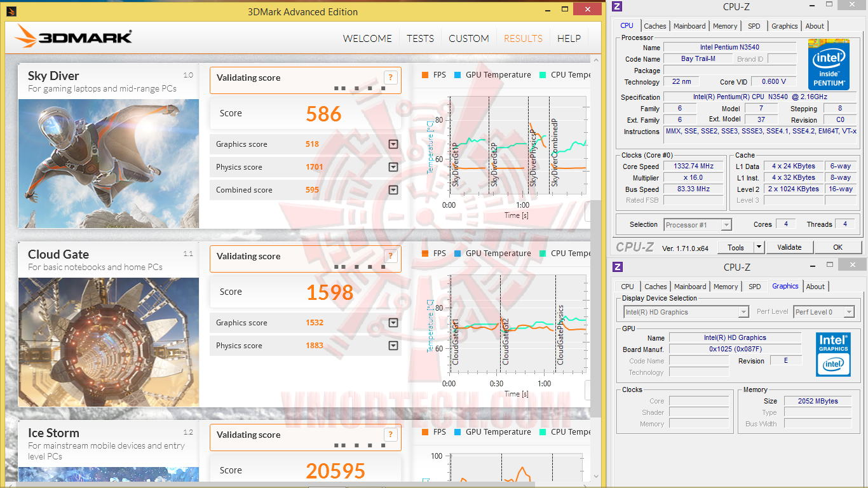Go to the WELCOME section in 3DMark
868x488 pixels.
[367, 38]
